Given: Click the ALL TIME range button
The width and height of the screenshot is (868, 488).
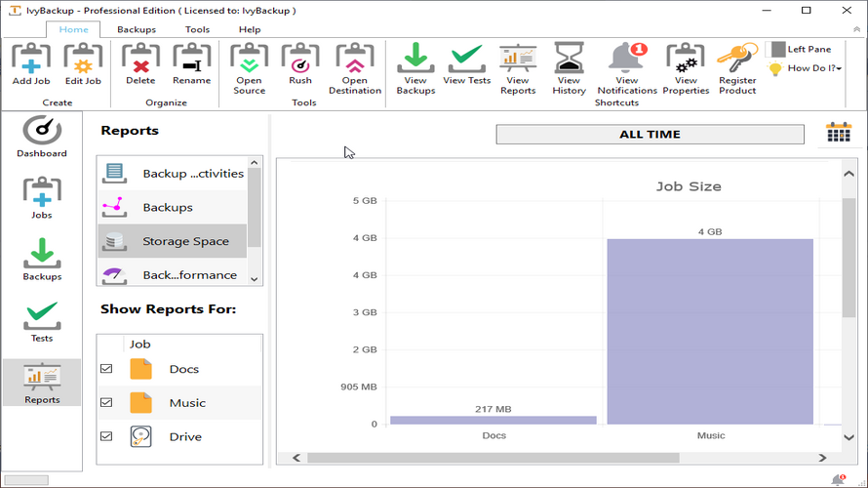Looking at the screenshot, I should 650,134.
